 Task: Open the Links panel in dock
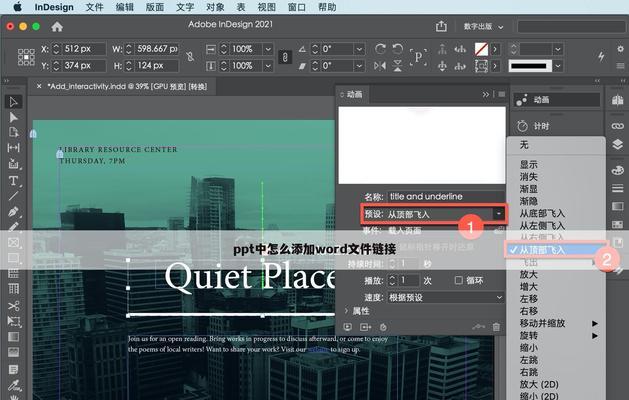coord(617,126)
